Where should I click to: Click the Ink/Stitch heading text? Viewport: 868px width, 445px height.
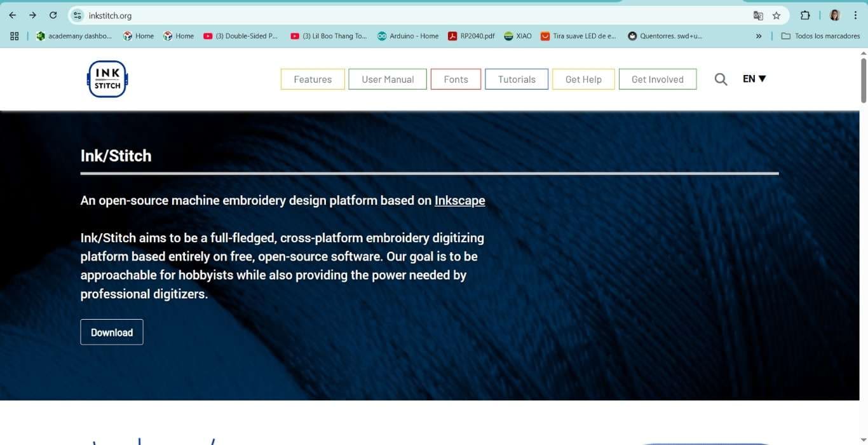click(116, 156)
